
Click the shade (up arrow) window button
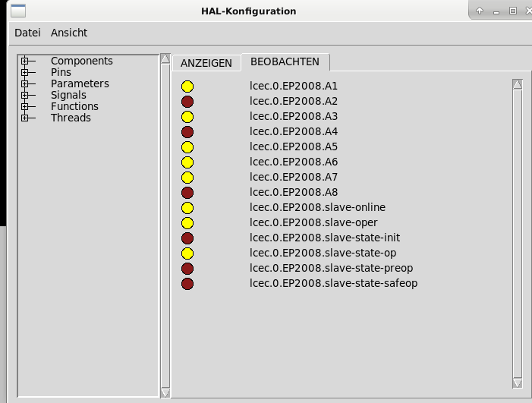[x=480, y=11]
